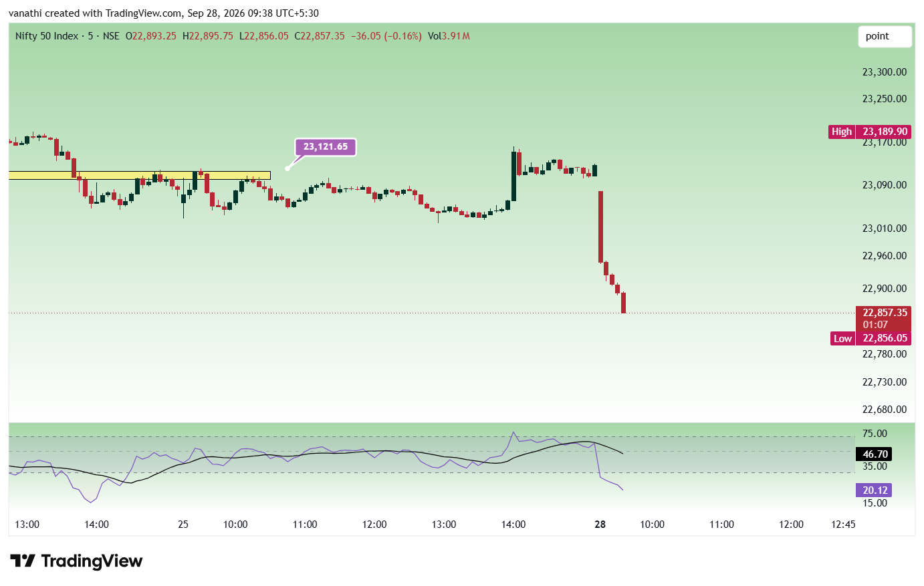Click the 23,121.65 price callout label
The image size is (924, 586).
[x=326, y=147]
